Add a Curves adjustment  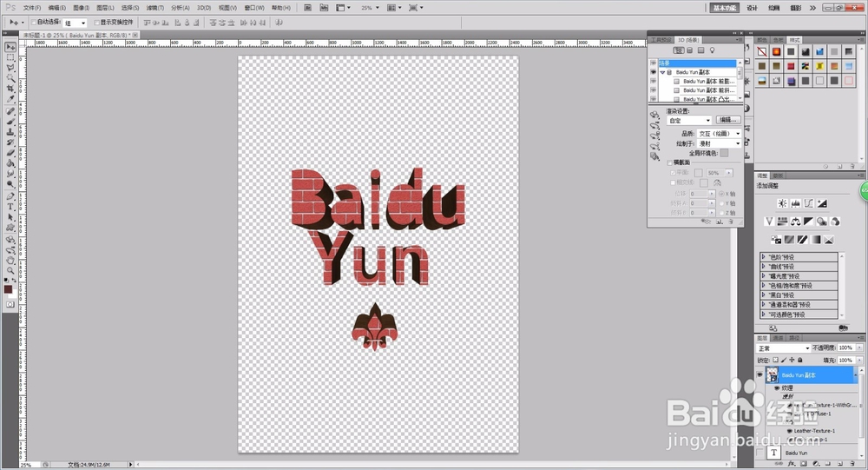(x=809, y=203)
